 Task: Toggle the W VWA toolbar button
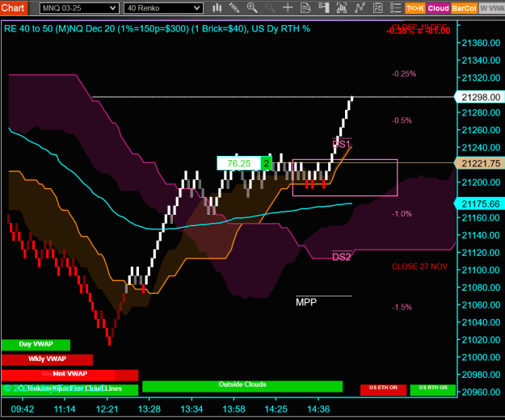point(492,8)
